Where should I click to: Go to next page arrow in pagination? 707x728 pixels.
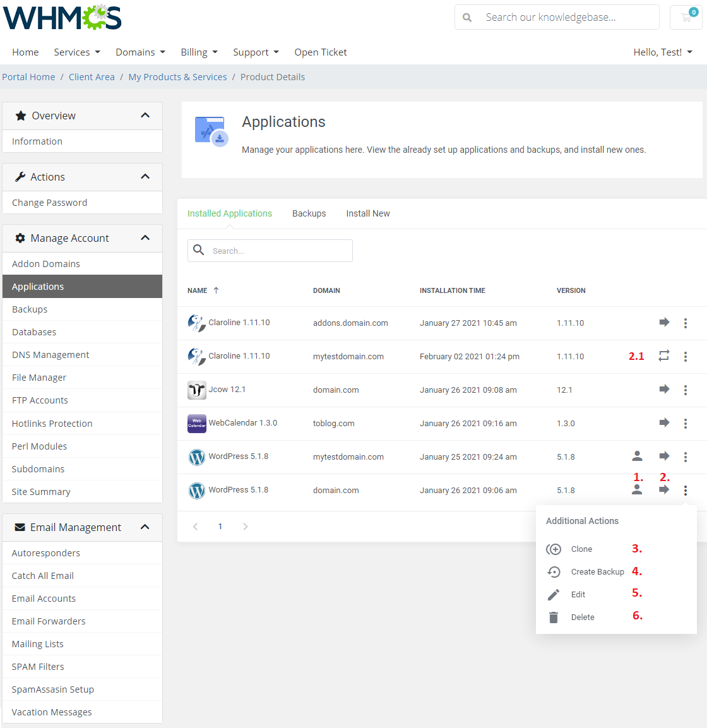coord(245,527)
